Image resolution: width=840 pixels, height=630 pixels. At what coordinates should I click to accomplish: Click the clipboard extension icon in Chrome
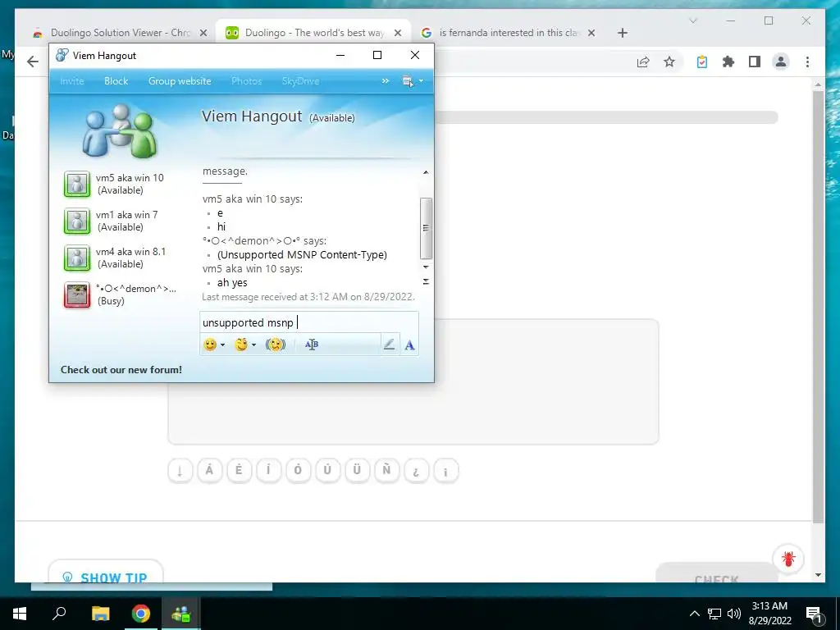702,62
